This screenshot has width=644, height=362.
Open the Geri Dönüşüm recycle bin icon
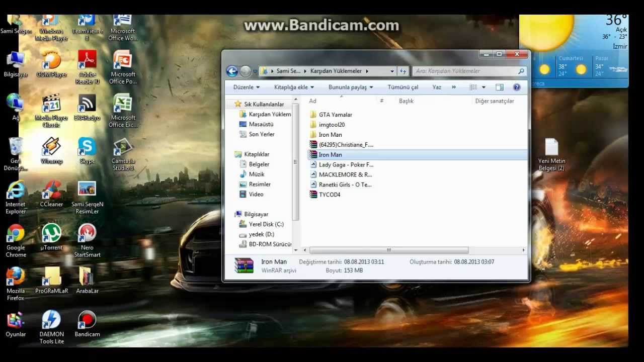16,154
